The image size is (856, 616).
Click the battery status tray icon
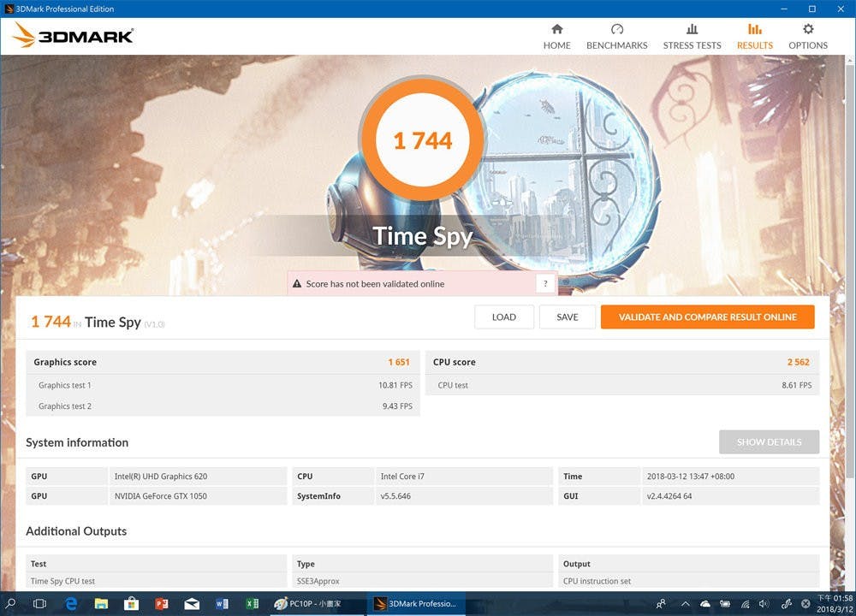[x=725, y=603]
